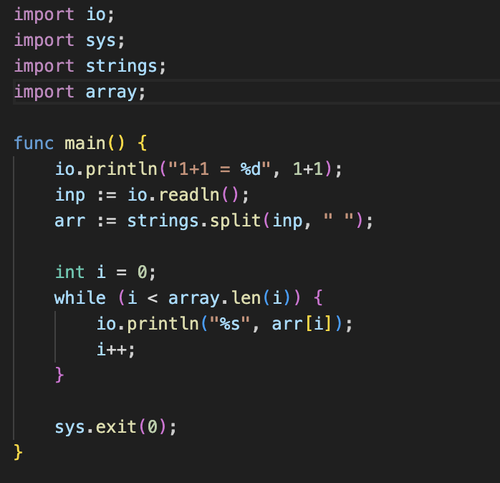Image resolution: width=500 pixels, height=483 pixels.
Task: Click the "import array;" line
Action: click(80, 92)
